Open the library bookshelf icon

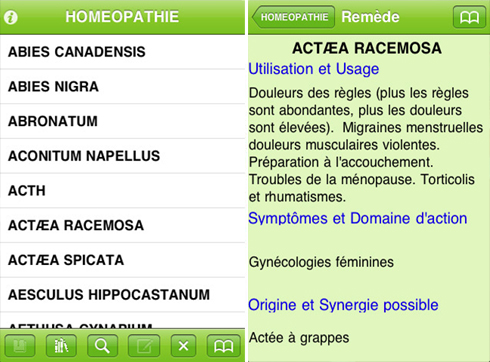click(x=61, y=346)
